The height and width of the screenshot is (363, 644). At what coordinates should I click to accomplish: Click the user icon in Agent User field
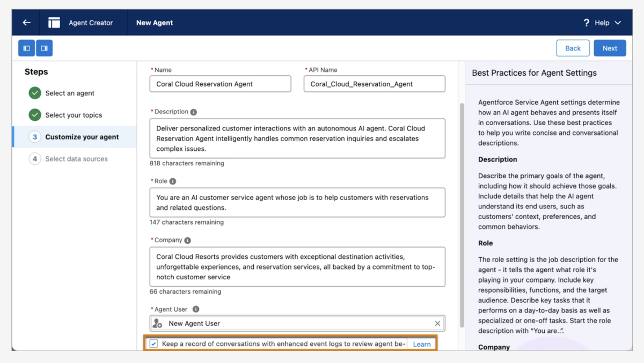point(157,323)
